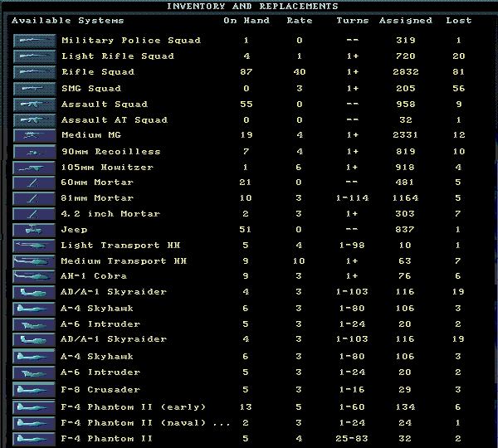Click Jeep assigned value 837
The image size is (498, 448).
(405, 230)
